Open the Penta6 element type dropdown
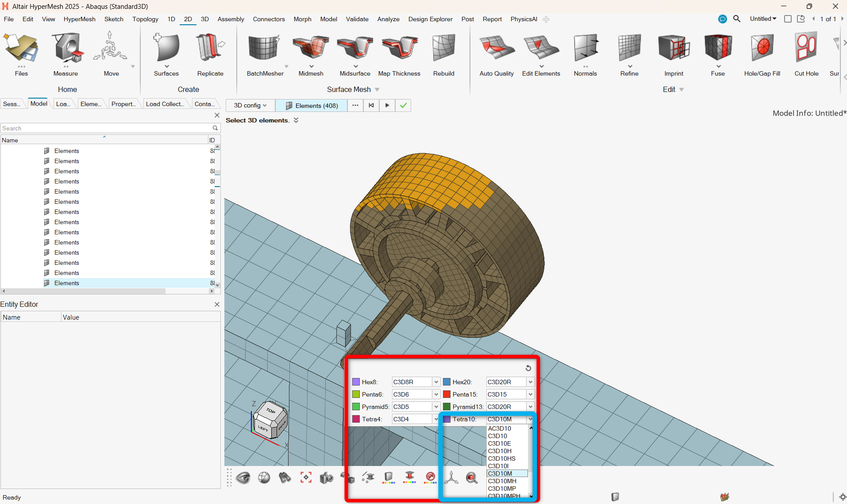 436,394
